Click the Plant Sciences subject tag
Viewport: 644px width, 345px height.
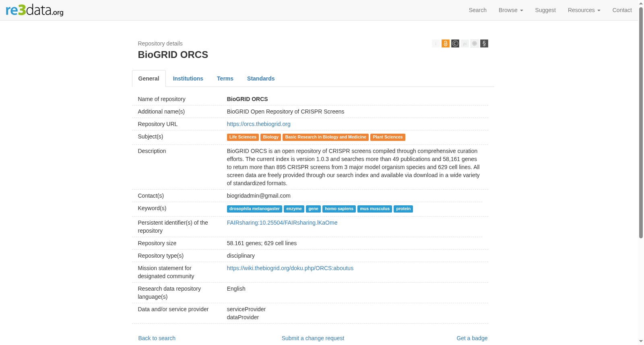pos(388,137)
